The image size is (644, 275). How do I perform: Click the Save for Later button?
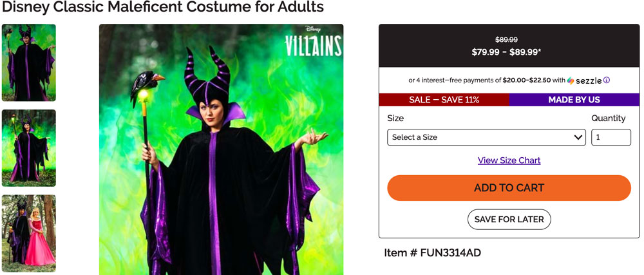click(x=509, y=219)
